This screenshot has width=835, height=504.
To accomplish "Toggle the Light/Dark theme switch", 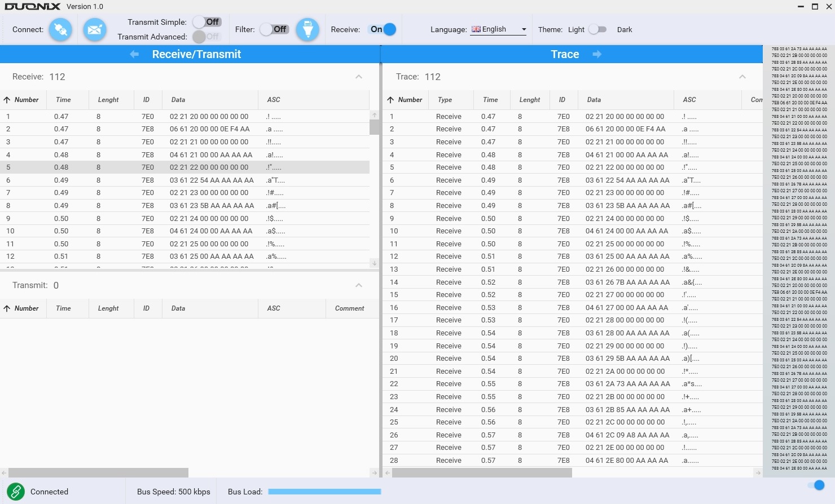I will 597,29.
